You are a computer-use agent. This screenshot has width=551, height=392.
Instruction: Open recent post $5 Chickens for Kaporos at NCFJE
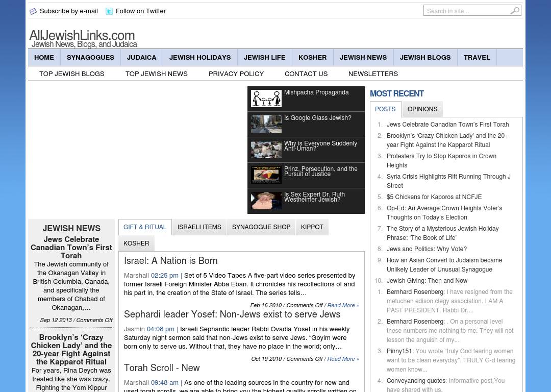click(434, 197)
